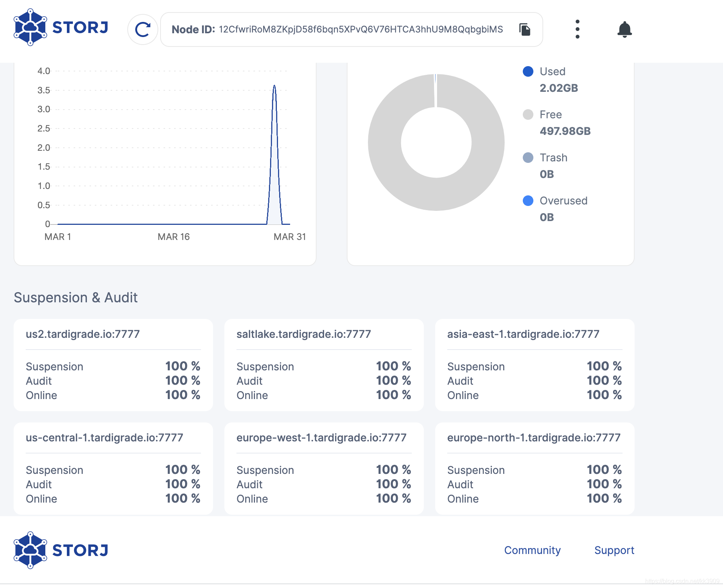Click the us-central-1.tardigrade.io:7777 card title

pos(104,438)
